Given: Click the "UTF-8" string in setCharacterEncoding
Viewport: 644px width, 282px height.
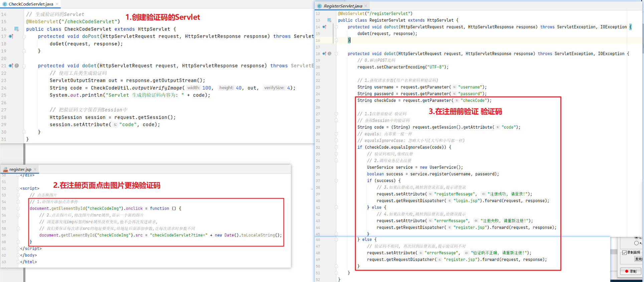Looking at the screenshot, I should coord(436,67).
